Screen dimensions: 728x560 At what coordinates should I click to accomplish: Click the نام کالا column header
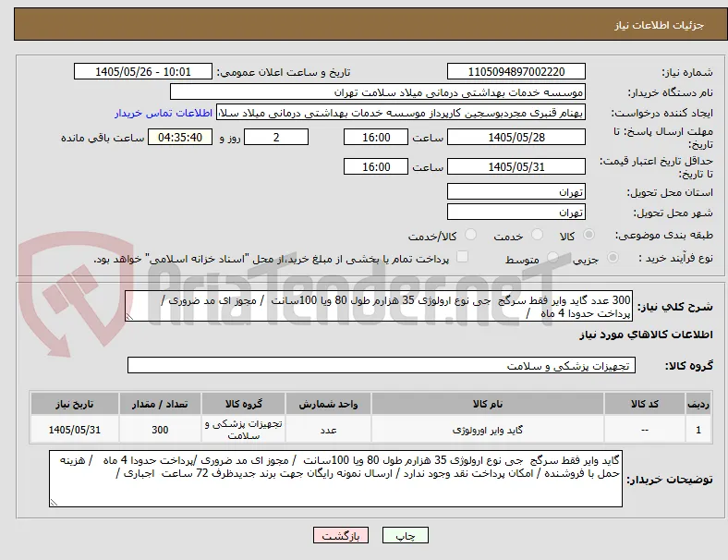(488, 404)
